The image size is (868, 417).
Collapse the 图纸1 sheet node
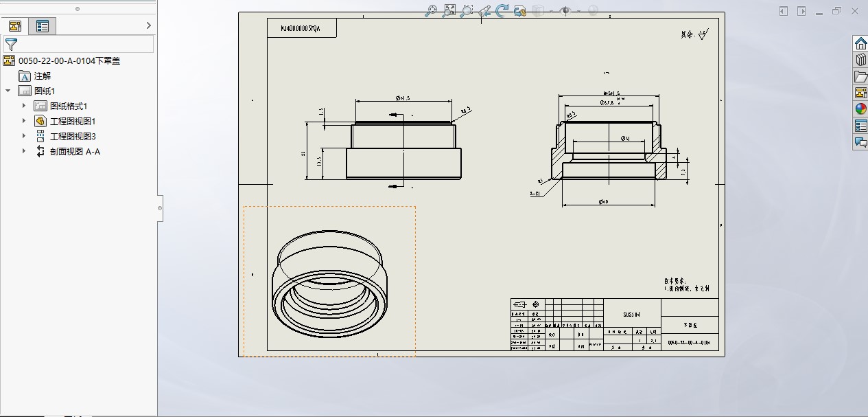(x=8, y=91)
